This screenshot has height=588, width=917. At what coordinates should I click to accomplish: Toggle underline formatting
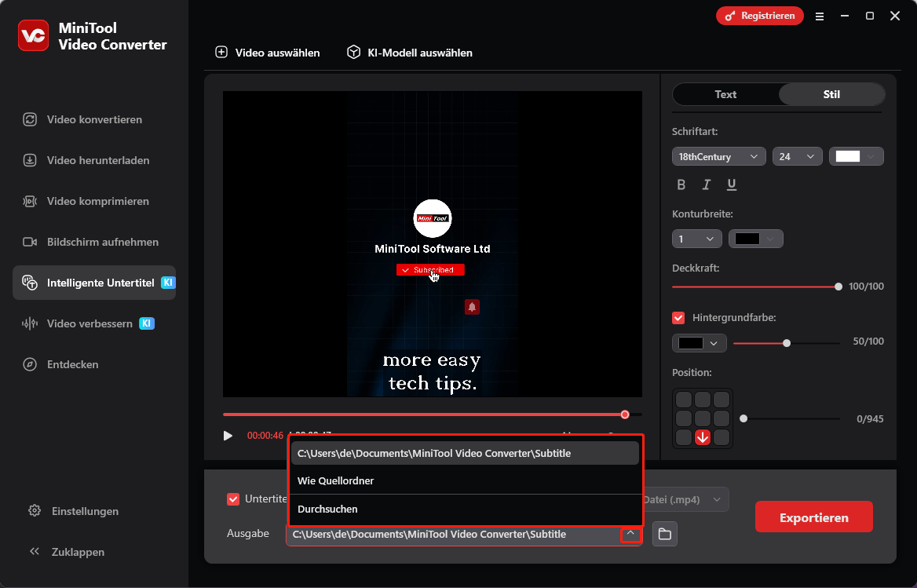(x=732, y=184)
